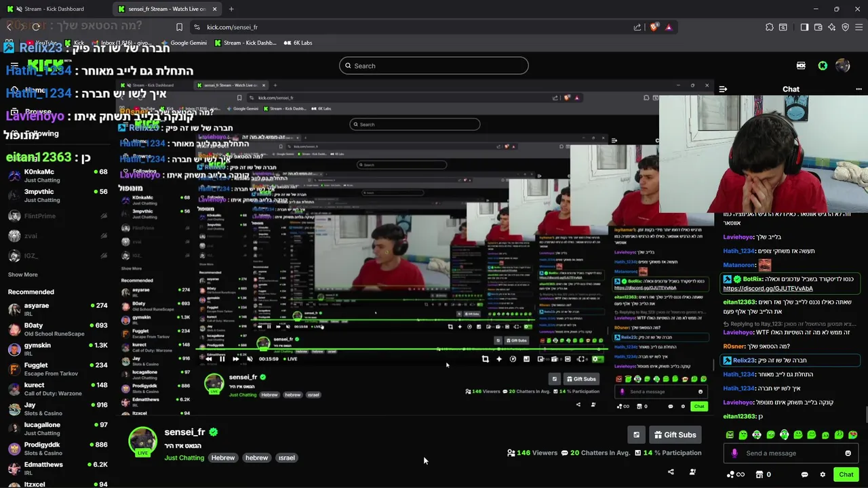Open the Just Chatting category link
Image resolution: width=868 pixels, height=488 pixels.
184,457
